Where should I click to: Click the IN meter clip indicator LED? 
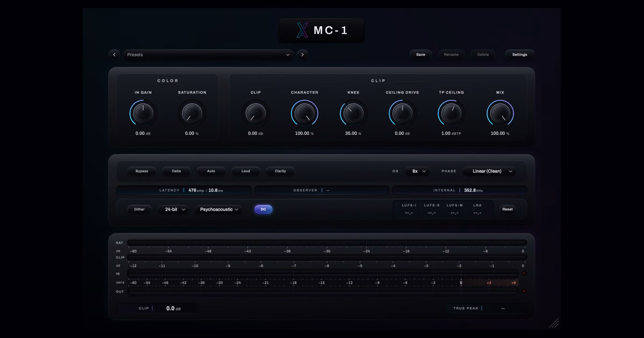(x=524, y=274)
